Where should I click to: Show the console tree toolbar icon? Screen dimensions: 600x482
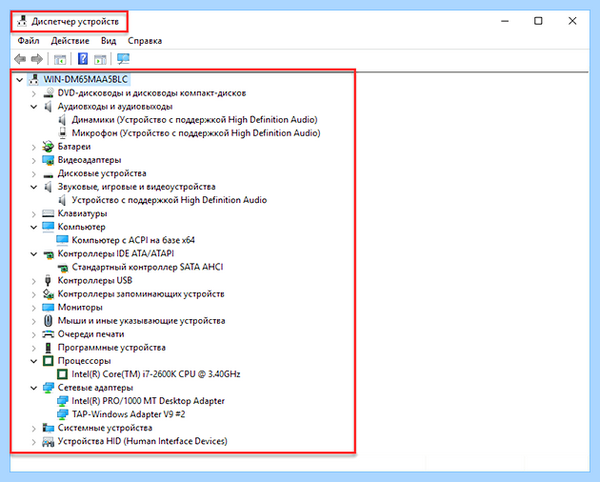tap(60, 59)
